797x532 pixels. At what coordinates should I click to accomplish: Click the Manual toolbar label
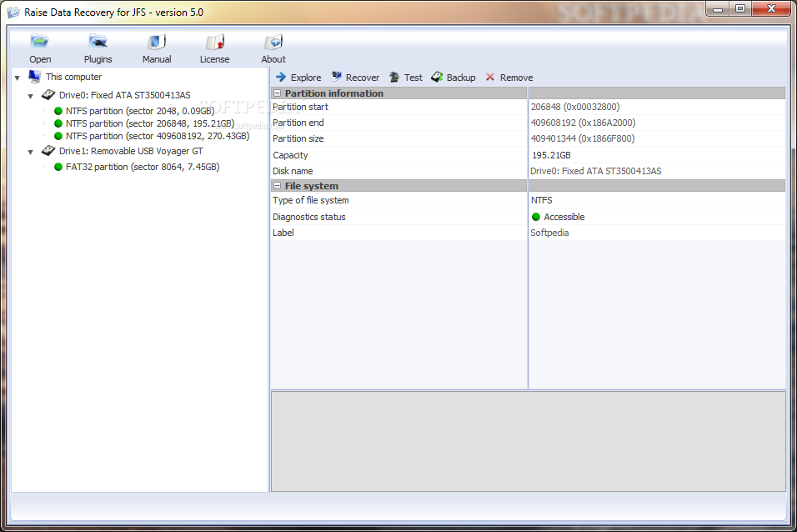click(157, 59)
